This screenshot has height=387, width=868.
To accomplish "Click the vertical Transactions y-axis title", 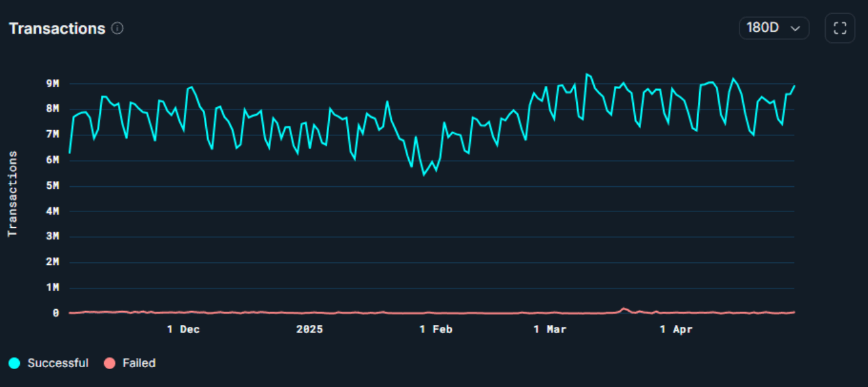I will coord(12,194).
